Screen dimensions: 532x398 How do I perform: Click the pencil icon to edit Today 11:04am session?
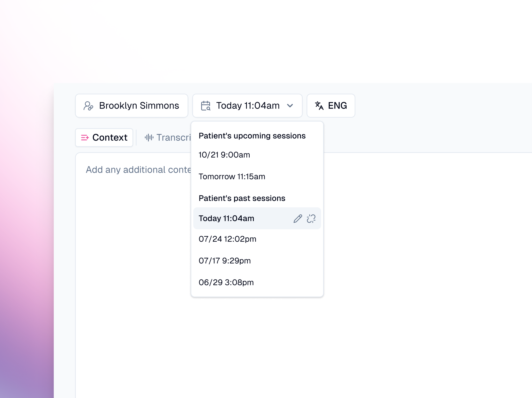[297, 219]
